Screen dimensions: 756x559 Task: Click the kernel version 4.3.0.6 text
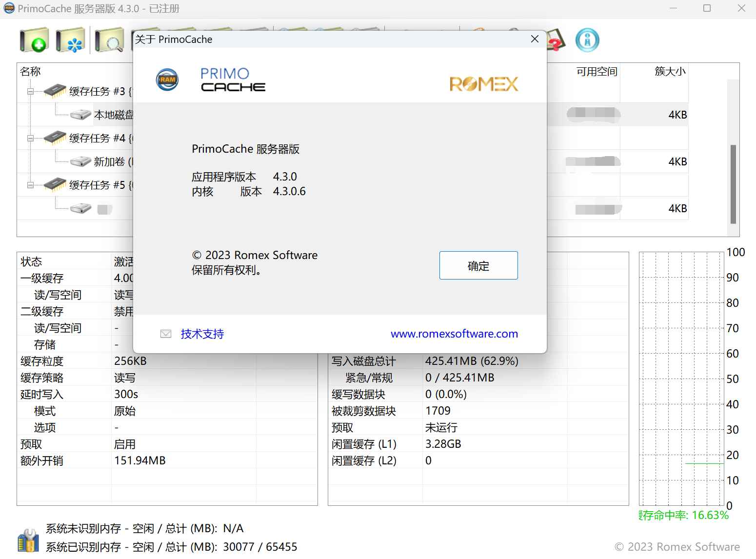coord(289,191)
